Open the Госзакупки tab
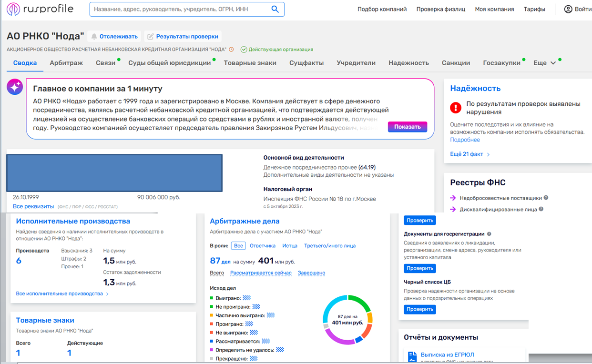This screenshot has height=364, width=592. pos(501,63)
